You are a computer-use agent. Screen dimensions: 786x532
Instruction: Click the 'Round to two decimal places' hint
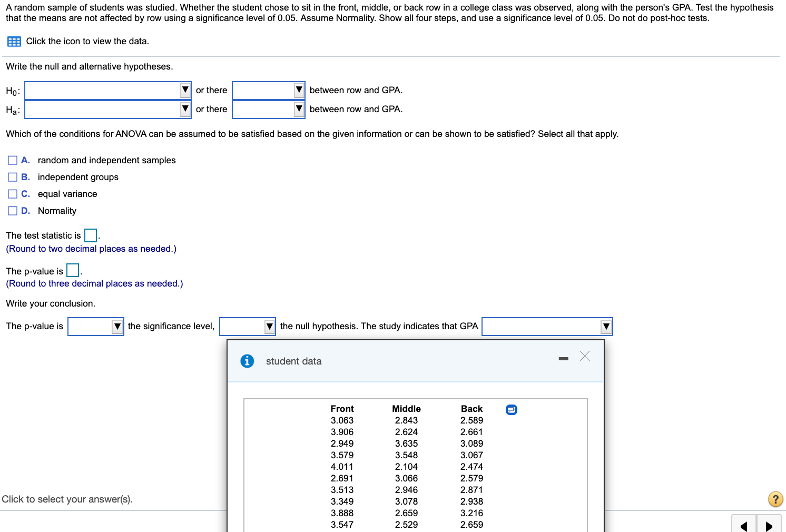91,249
